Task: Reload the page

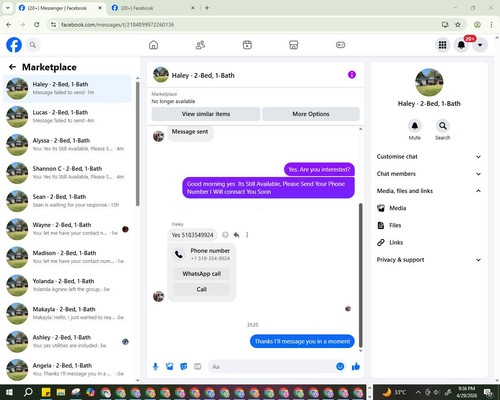Action: click(37, 25)
